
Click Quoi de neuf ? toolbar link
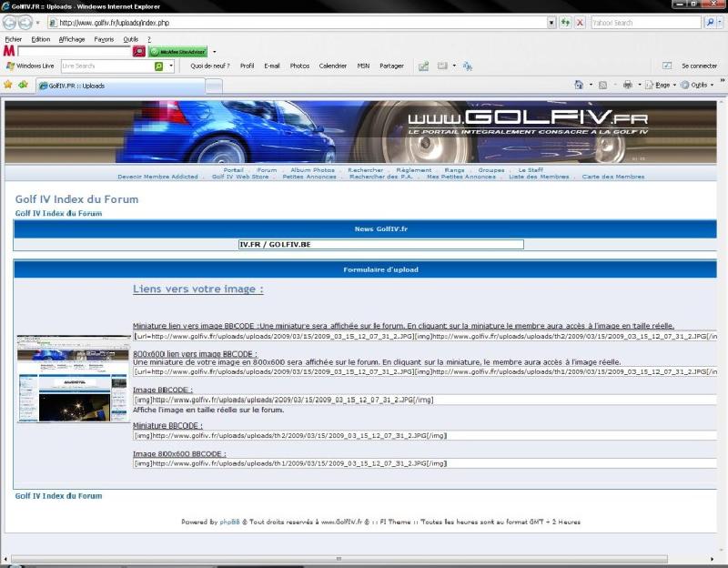click(x=210, y=66)
